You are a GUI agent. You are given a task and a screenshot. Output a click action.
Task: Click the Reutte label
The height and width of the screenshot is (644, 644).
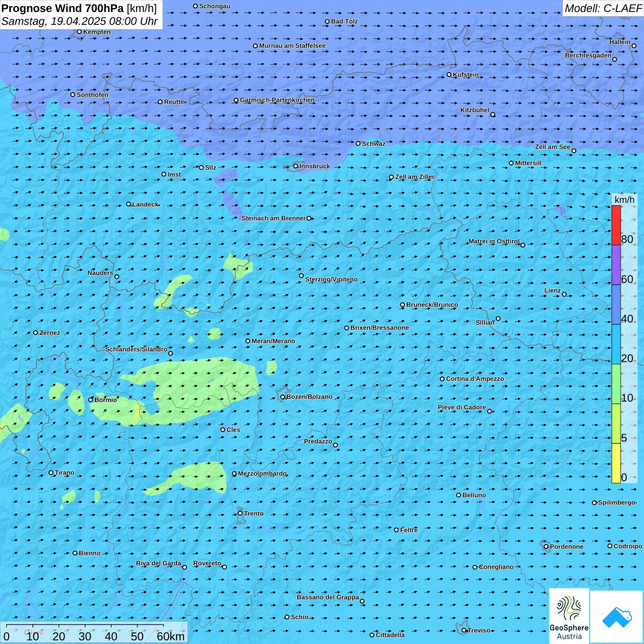pyautogui.click(x=174, y=102)
